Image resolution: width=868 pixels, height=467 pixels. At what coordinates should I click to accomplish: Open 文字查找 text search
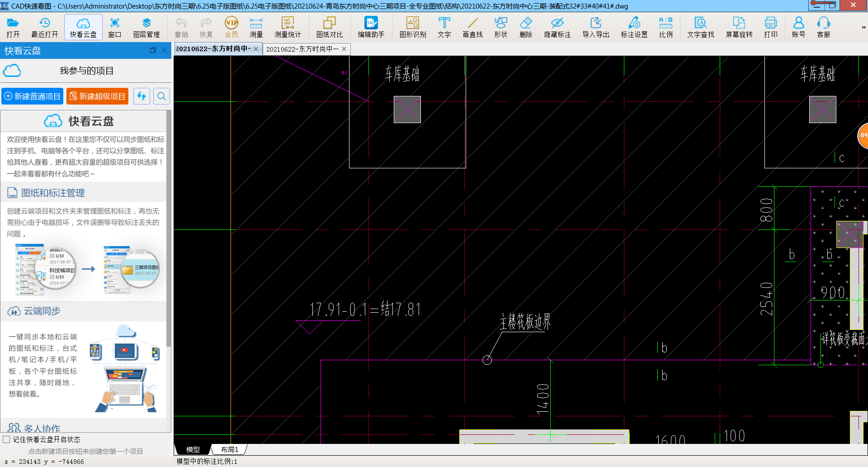(x=701, y=27)
